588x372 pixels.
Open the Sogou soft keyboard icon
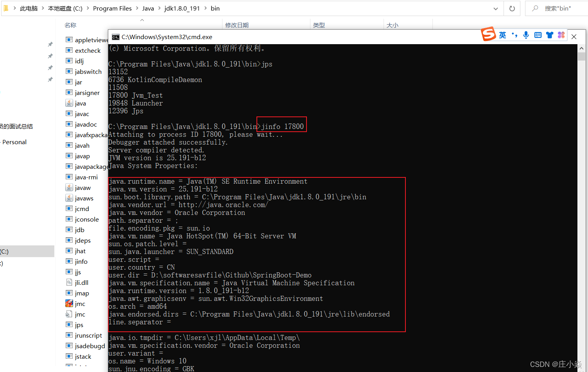(x=538, y=35)
